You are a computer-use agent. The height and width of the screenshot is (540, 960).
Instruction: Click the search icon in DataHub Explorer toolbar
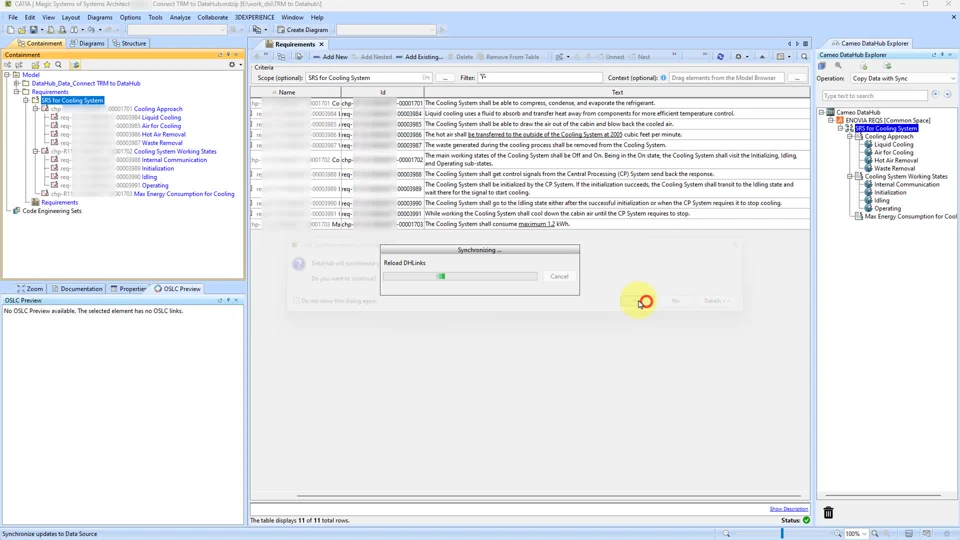[838, 66]
